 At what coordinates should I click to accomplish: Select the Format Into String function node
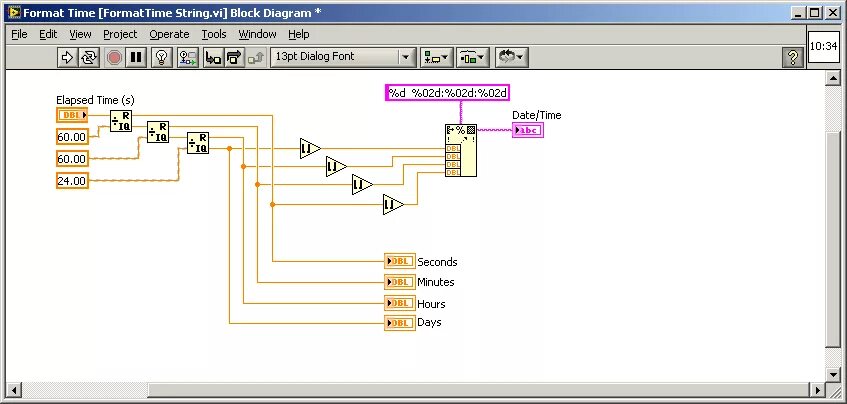coord(461,150)
